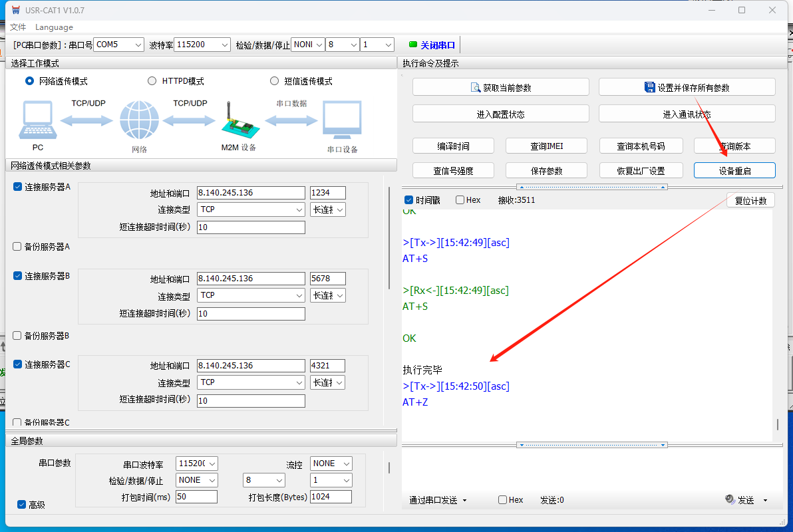
Task: Enable 备份服务器A checkbox
Action: pos(17,247)
